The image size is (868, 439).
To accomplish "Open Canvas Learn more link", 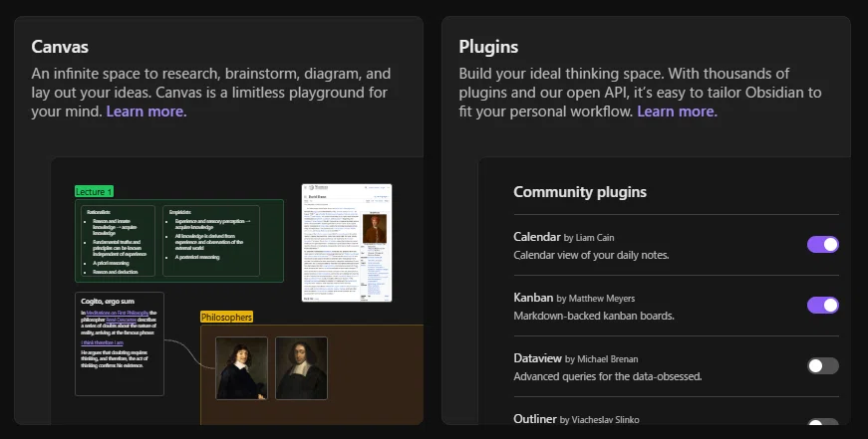I will coord(146,111).
